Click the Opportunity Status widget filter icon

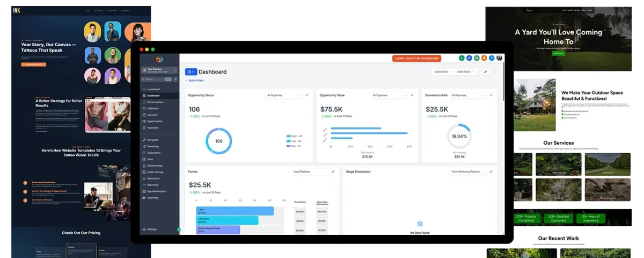pyautogui.click(x=307, y=95)
